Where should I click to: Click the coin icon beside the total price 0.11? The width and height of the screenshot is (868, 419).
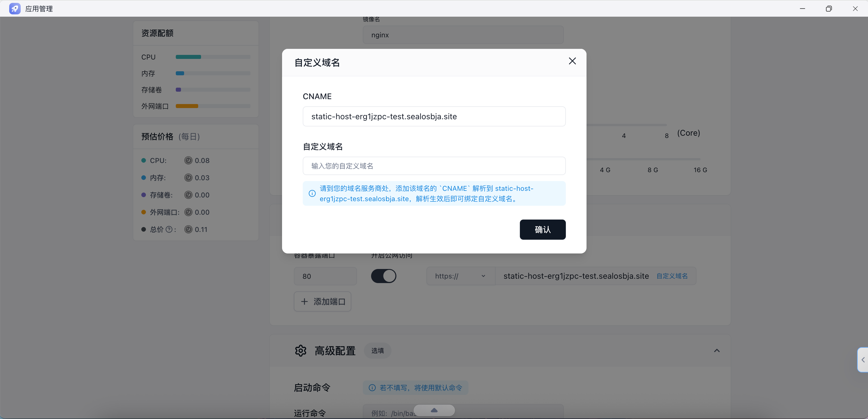(x=188, y=230)
